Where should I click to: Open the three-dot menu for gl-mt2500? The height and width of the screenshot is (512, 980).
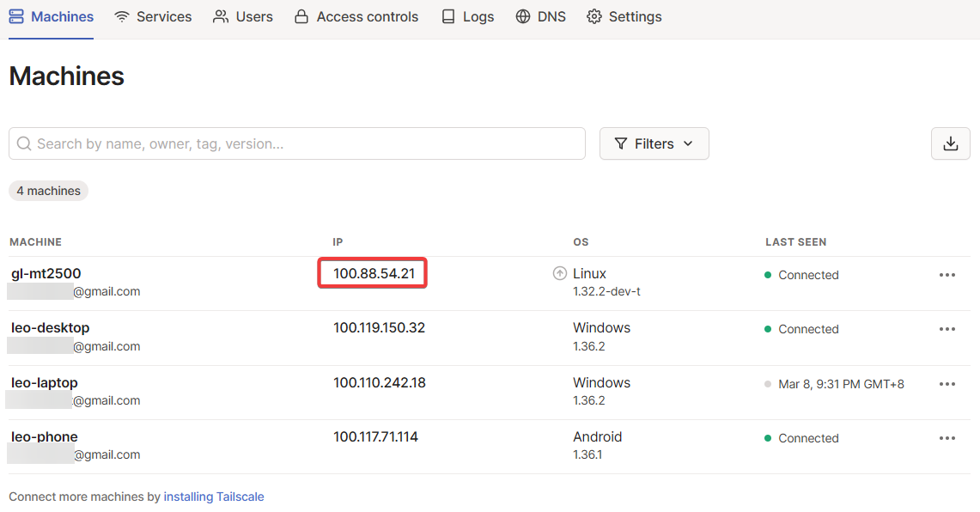click(x=947, y=275)
